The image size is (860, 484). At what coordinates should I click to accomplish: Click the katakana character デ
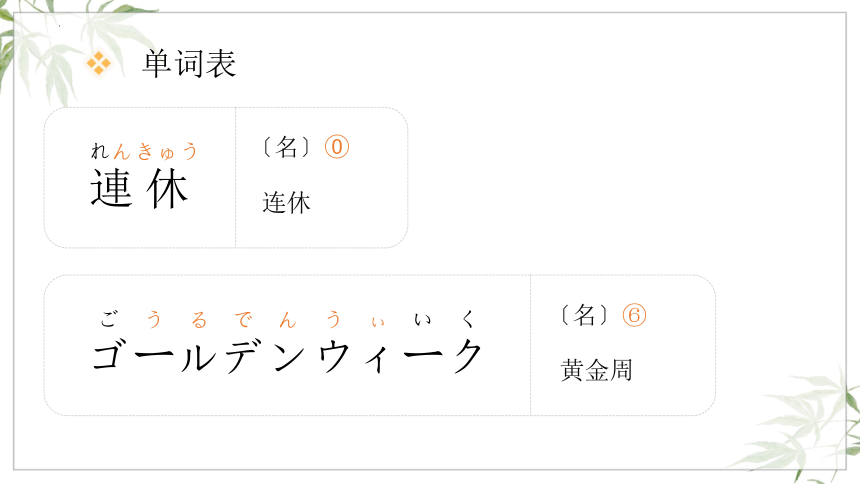[245, 357]
